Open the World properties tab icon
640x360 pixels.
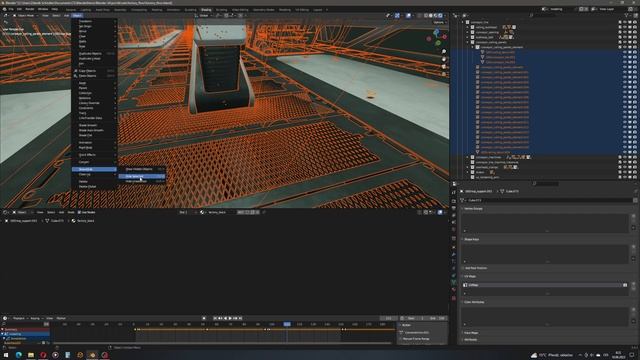(454, 229)
